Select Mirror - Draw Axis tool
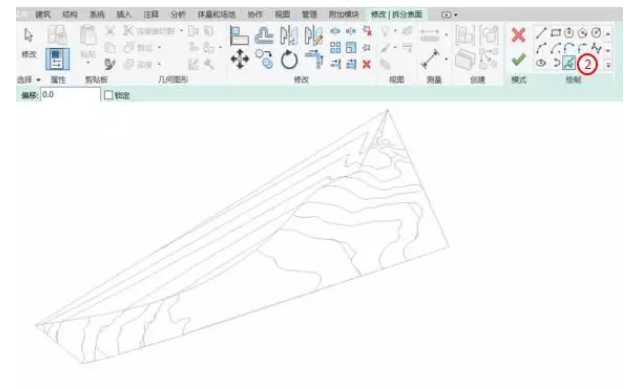 314,35
